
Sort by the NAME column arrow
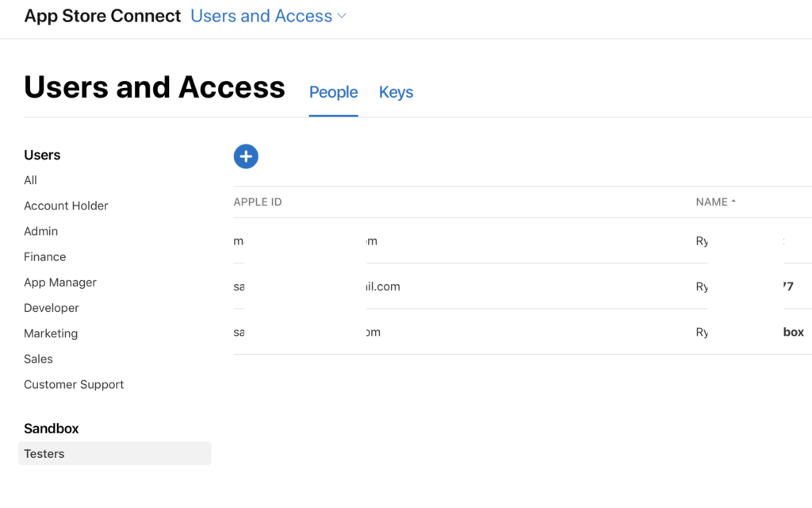pos(733,202)
